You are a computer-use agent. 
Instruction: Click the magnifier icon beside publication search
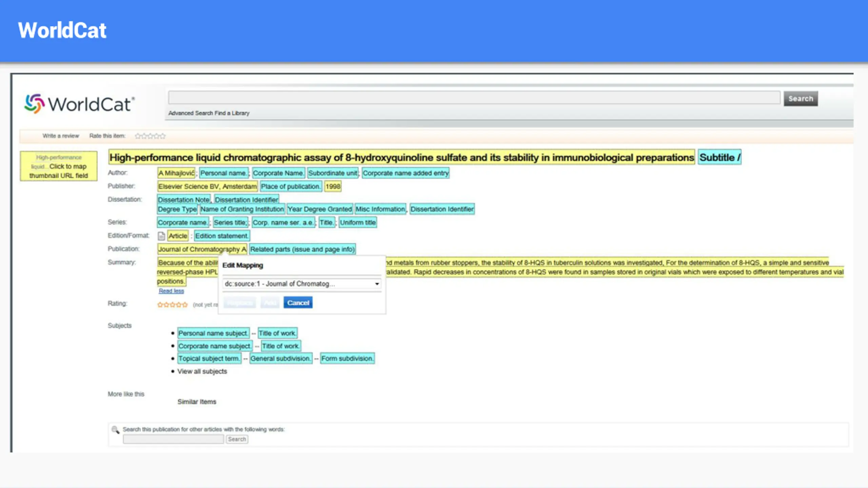pos(115,430)
